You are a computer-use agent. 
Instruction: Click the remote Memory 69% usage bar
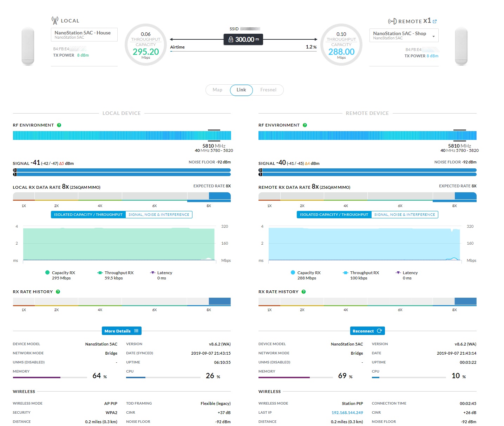(296, 377)
